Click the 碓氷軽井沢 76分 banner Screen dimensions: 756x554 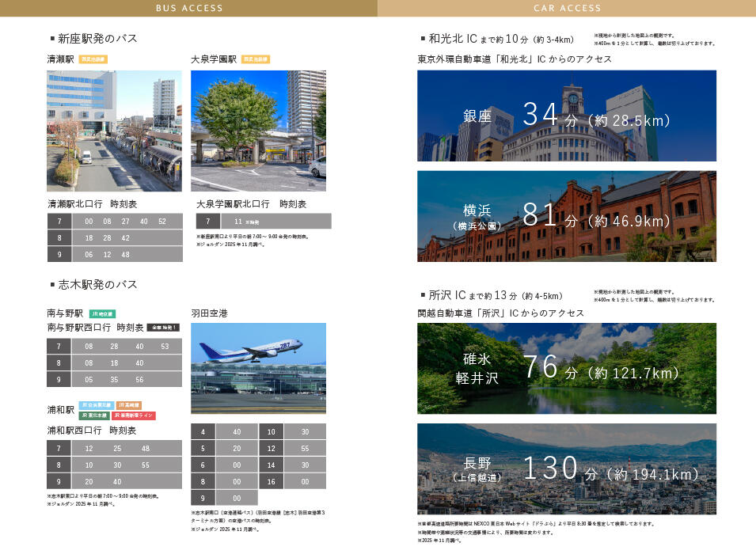click(567, 368)
